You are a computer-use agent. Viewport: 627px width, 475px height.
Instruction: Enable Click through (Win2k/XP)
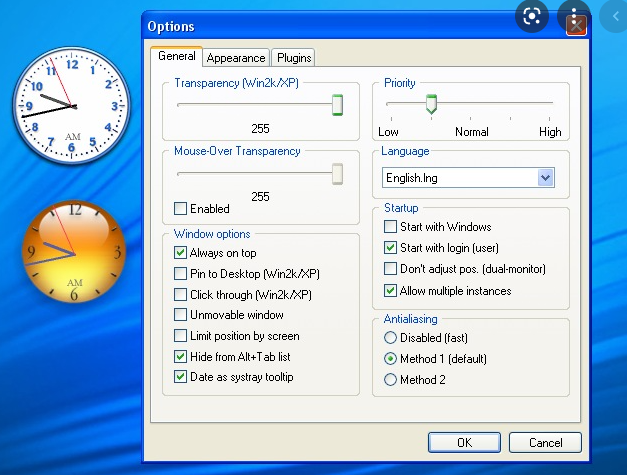point(180,295)
